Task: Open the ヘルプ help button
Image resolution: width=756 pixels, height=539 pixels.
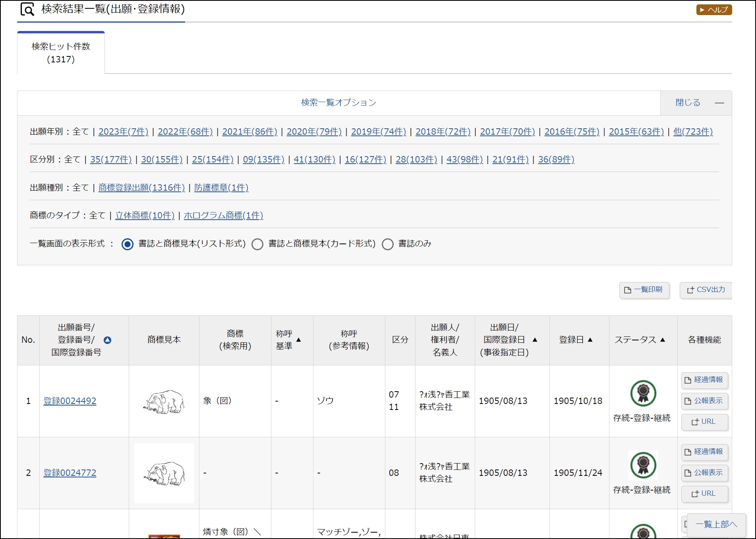Action: coord(714,10)
